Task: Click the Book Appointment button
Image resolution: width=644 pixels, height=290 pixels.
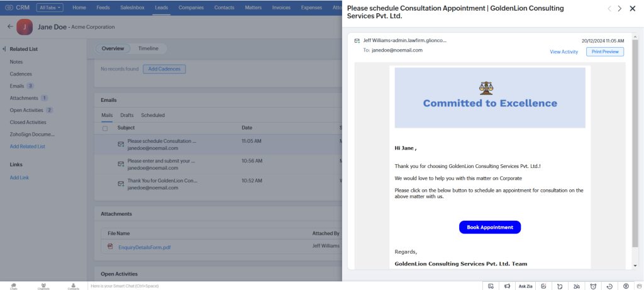Action: pos(490,227)
